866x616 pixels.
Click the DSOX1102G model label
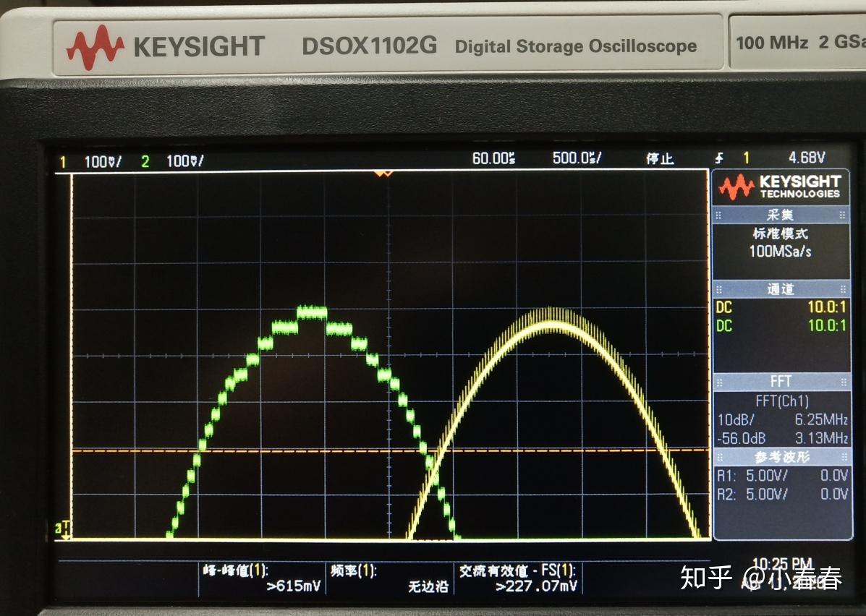tap(369, 46)
